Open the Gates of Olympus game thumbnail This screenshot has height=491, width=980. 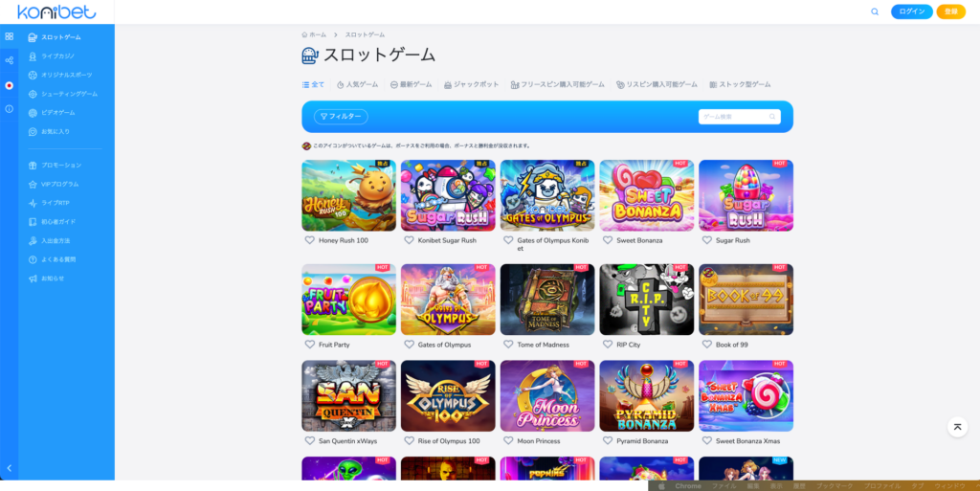coord(448,300)
